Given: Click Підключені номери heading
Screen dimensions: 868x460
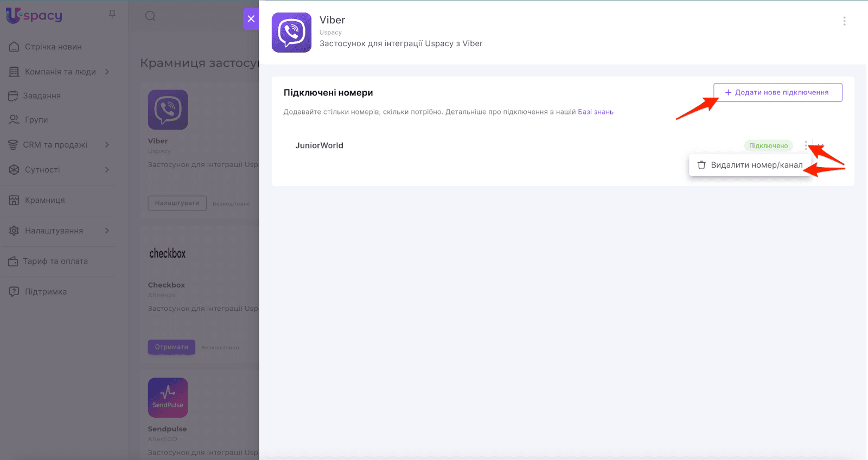Looking at the screenshot, I should coord(328,93).
